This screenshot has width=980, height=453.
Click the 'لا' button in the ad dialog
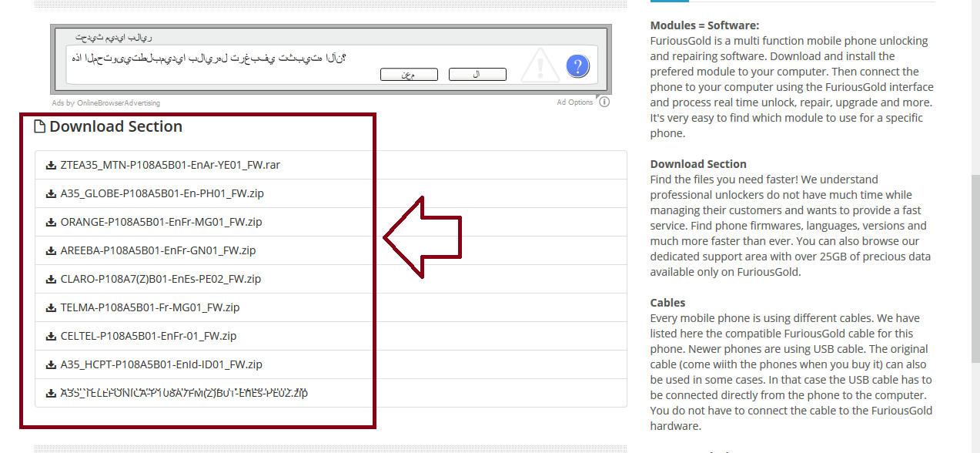click(477, 75)
